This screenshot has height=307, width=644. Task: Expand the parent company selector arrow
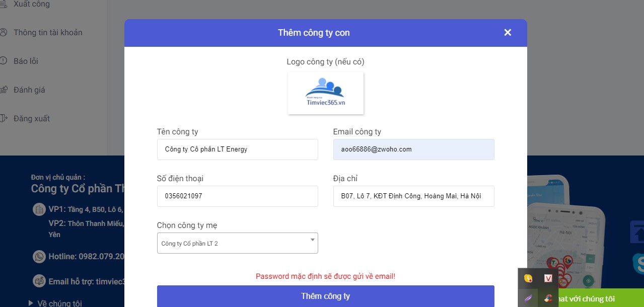[x=312, y=239]
